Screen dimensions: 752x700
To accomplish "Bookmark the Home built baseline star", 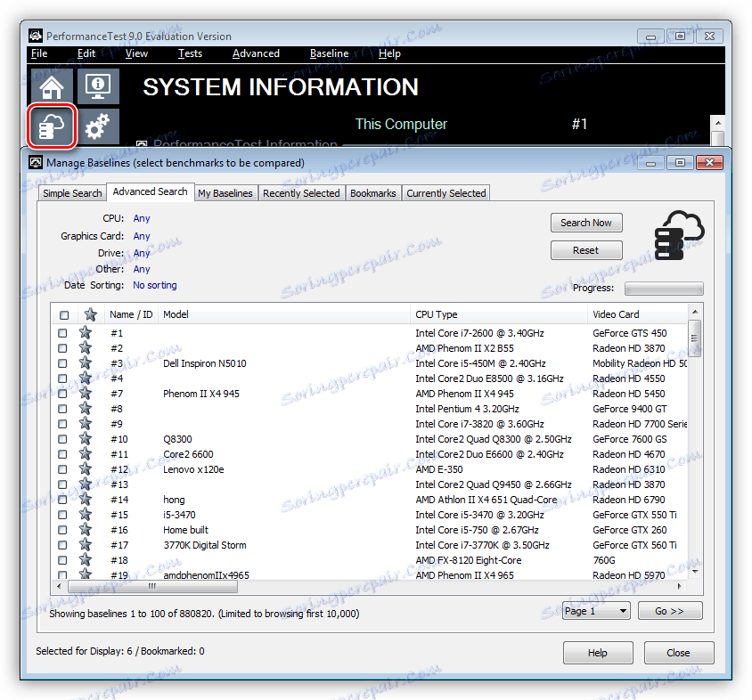I will [x=86, y=530].
